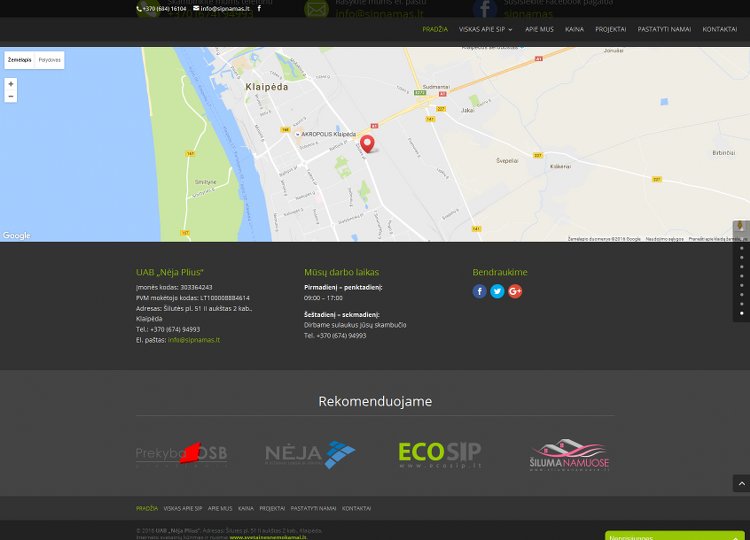The image size is (750, 540).
Task: Open the ECOSIP partner logo
Action: (x=440, y=455)
